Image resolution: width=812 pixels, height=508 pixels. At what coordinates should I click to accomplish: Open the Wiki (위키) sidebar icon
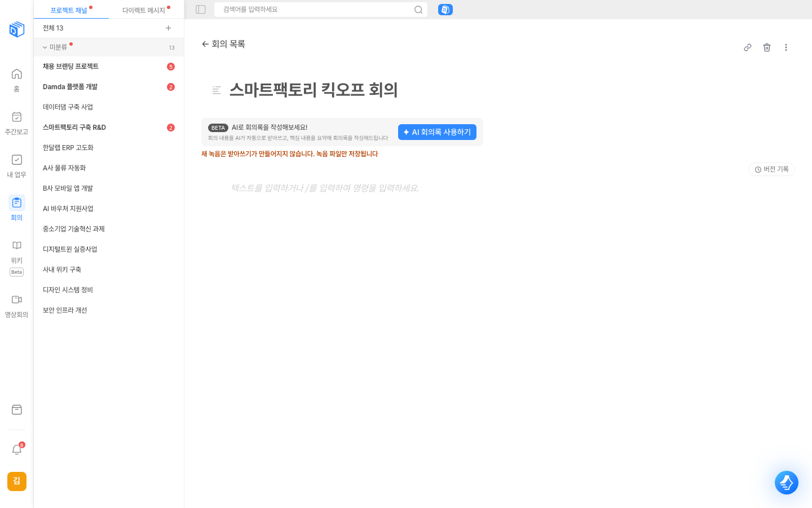click(x=16, y=246)
